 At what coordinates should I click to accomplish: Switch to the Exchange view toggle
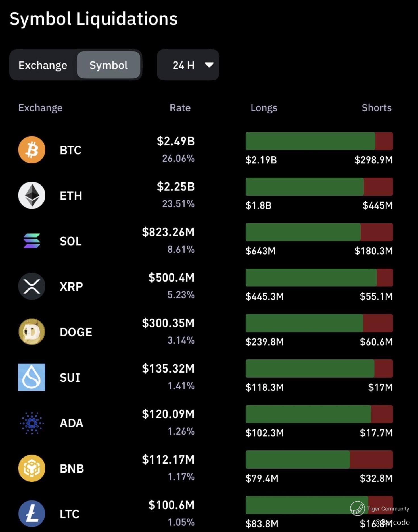point(43,65)
